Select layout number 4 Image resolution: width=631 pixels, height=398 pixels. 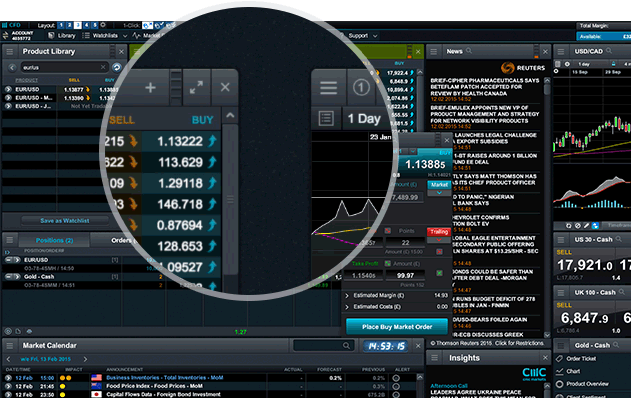coord(87,25)
